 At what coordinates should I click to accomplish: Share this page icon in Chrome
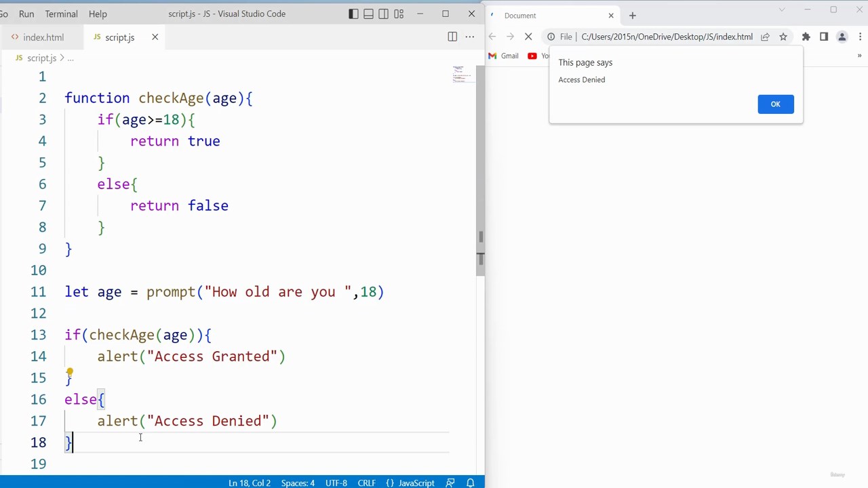tap(765, 37)
